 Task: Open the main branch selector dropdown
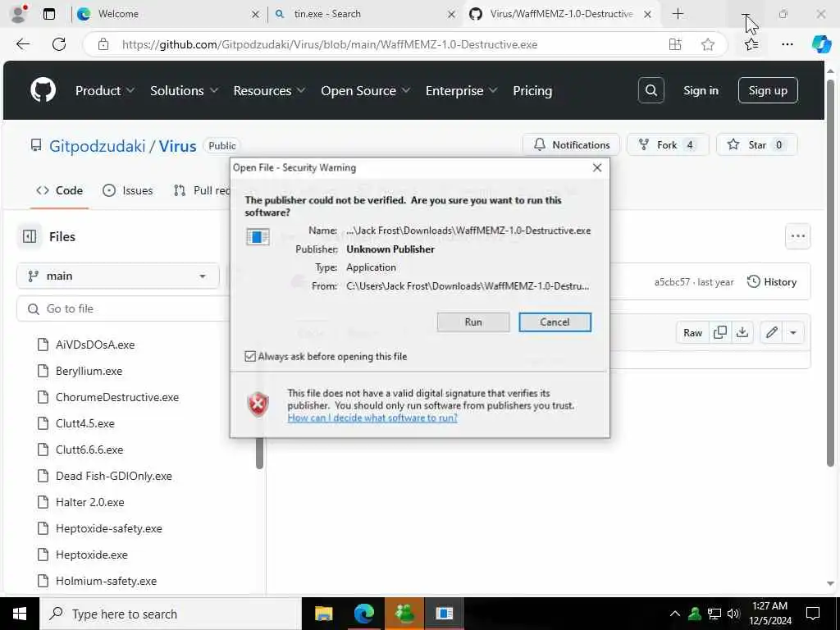[x=118, y=276]
